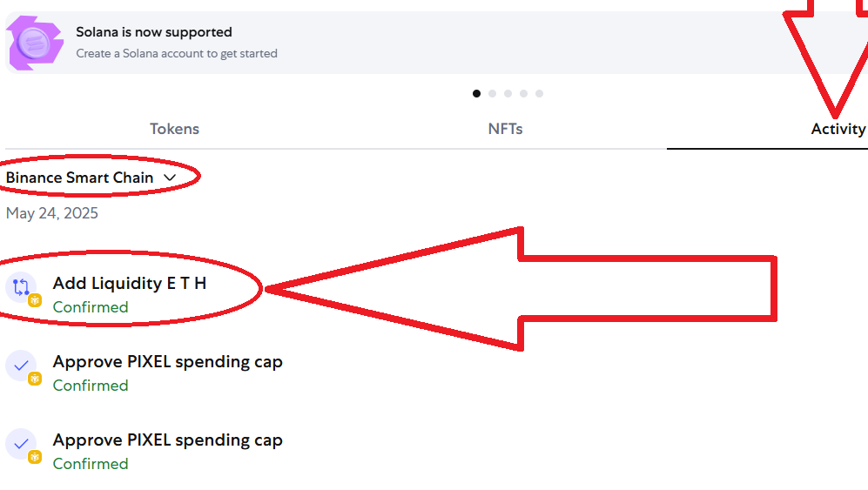Open the Binance Smart Chain network dropdown
The width and height of the screenshot is (868, 490).
[91, 178]
